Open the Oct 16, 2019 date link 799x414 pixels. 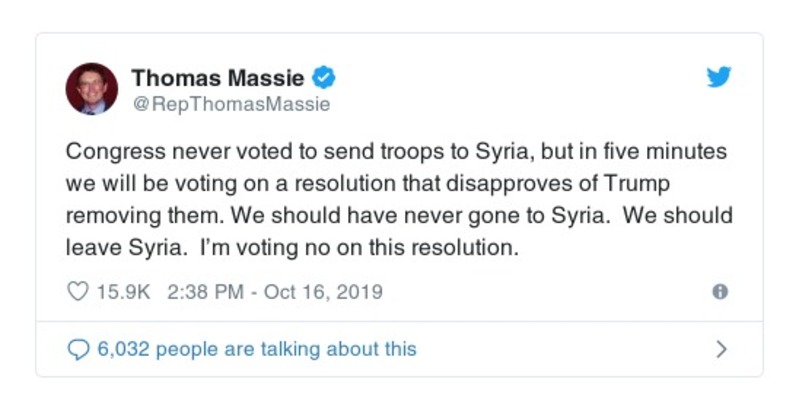click(x=324, y=292)
